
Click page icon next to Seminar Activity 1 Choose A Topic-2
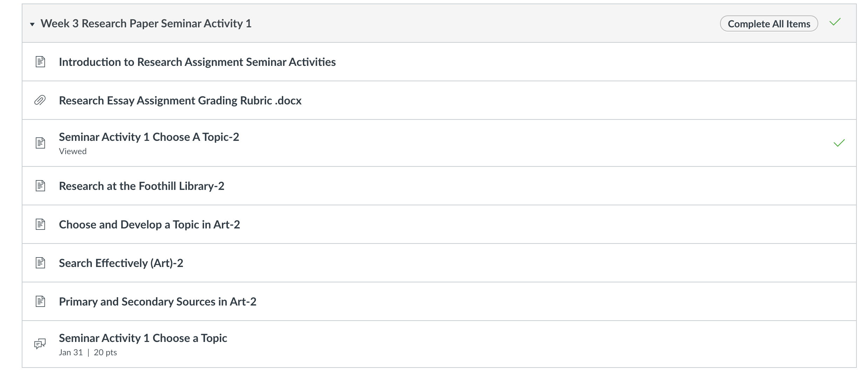pos(40,143)
